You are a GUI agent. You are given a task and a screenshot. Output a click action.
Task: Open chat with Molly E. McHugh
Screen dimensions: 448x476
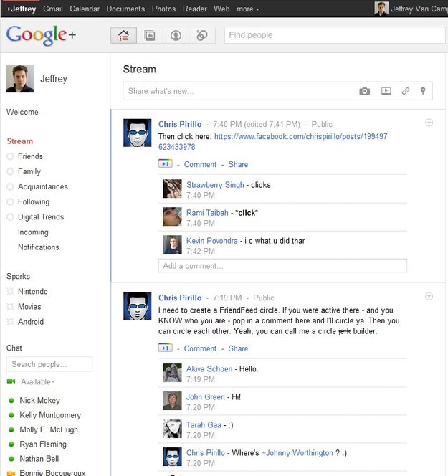pos(49,429)
